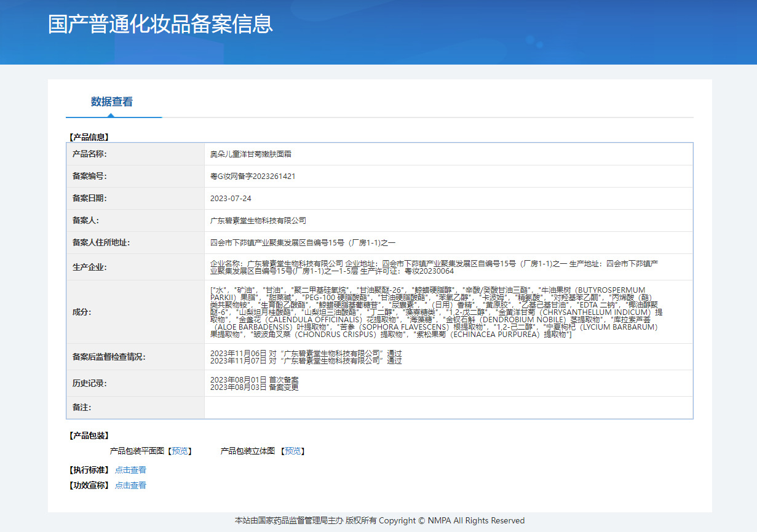Click the 【产品信息】 section heading
This screenshot has height=532, width=757.
click(89, 137)
